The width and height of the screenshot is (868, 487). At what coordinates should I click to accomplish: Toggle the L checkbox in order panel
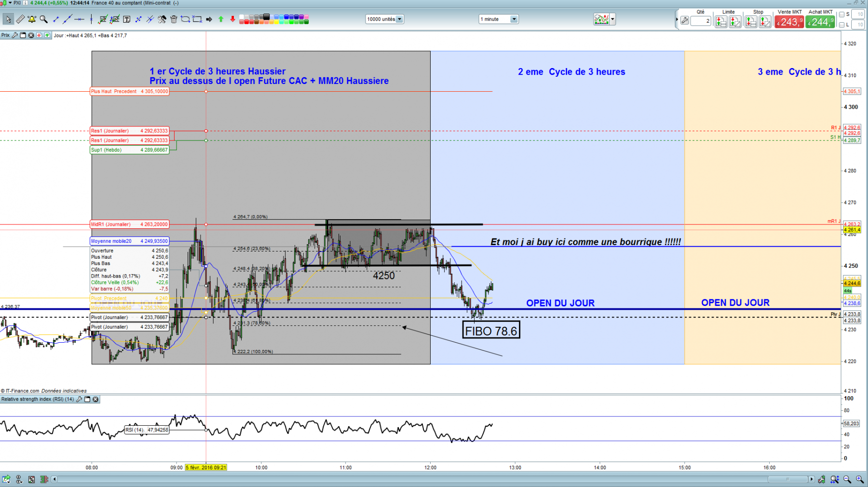[842, 25]
